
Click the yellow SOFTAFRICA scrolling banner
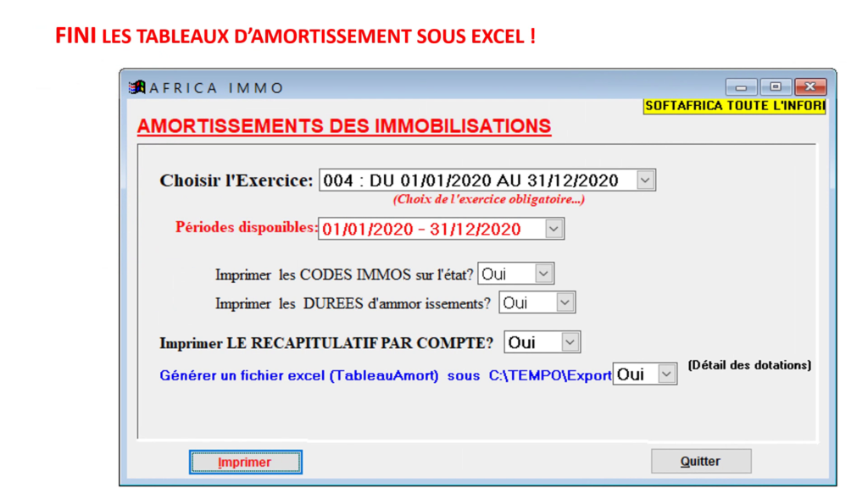[x=734, y=107]
